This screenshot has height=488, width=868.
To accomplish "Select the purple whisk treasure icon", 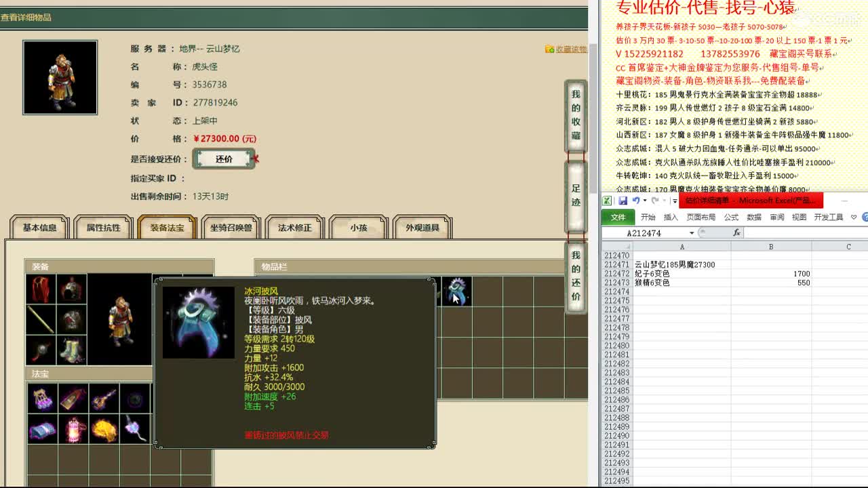I will tap(134, 429).
